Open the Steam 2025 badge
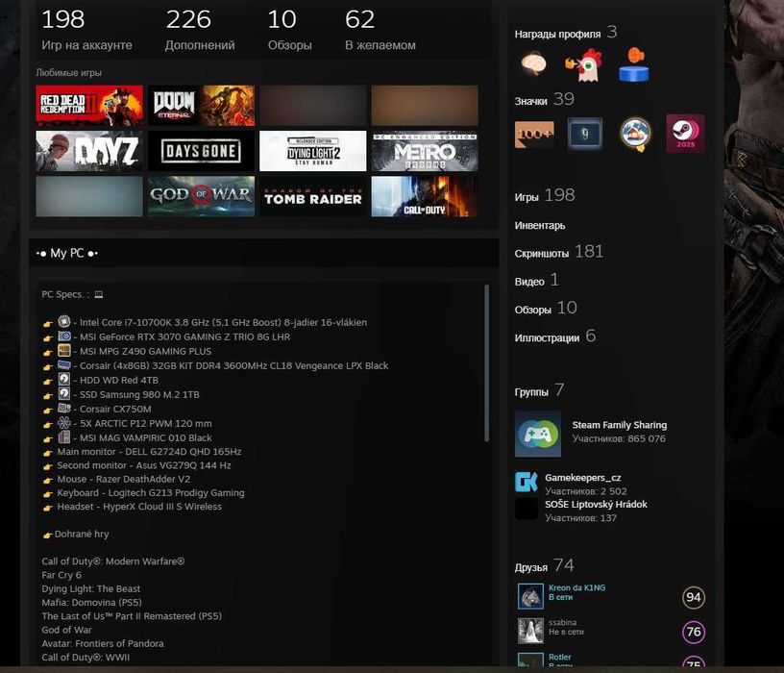784x673 pixels. [x=685, y=134]
